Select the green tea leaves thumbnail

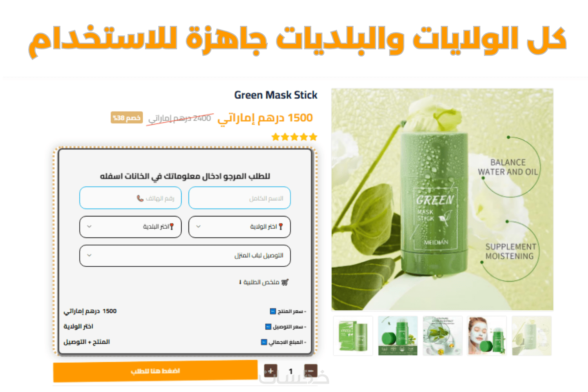point(443,336)
